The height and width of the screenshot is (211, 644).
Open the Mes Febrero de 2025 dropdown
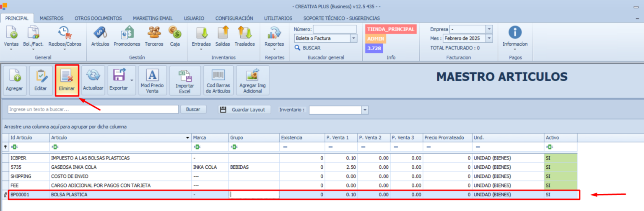489,38
